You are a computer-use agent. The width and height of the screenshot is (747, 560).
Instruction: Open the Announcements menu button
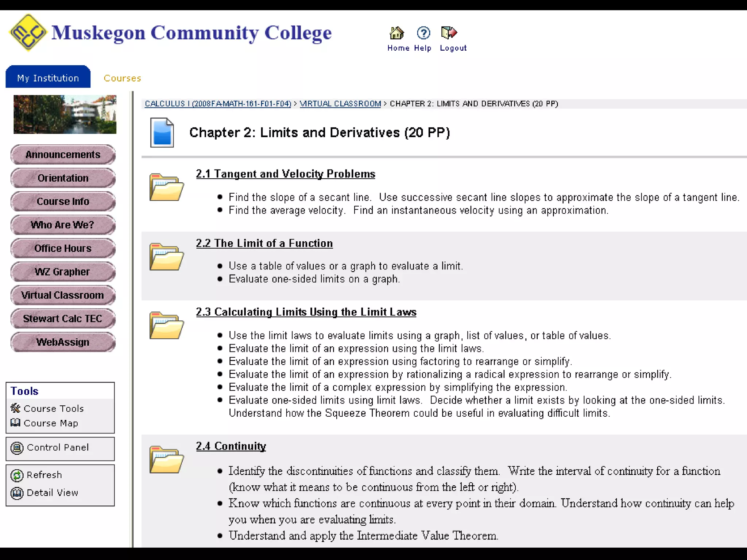click(x=63, y=155)
